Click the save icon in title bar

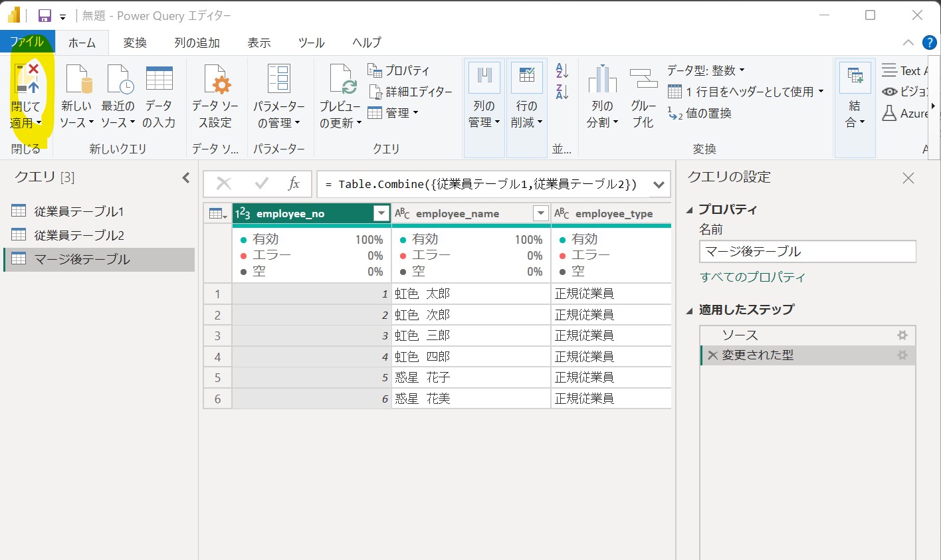point(45,16)
